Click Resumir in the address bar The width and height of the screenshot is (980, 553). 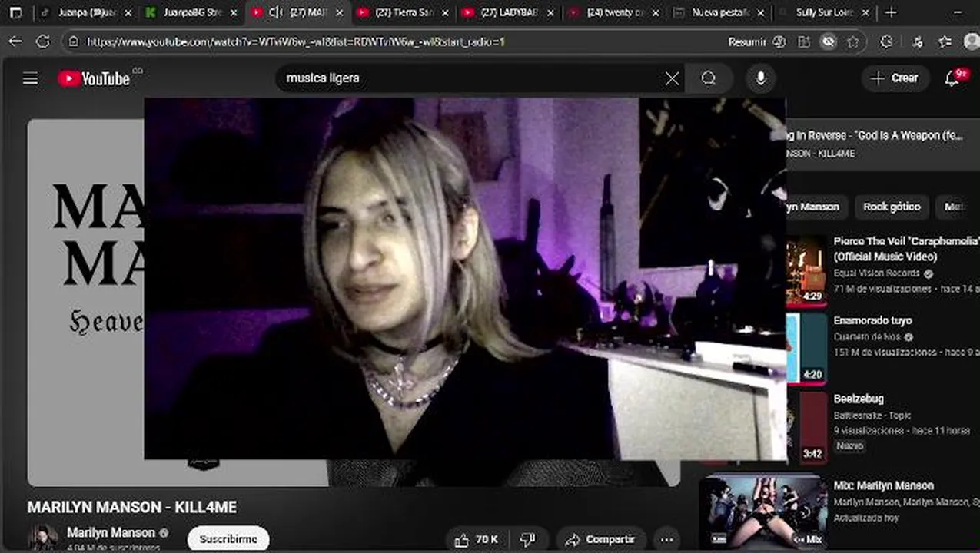pyautogui.click(x=747, y=41)
